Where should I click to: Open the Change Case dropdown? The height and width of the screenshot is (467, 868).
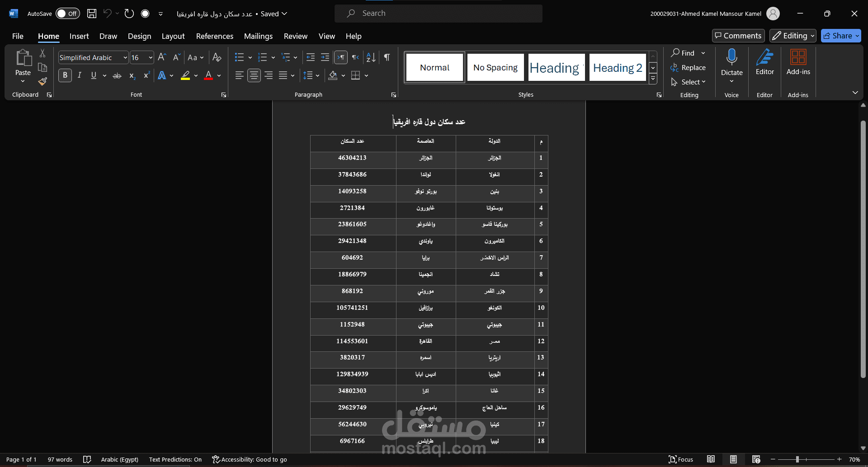[x=196, y=57]
